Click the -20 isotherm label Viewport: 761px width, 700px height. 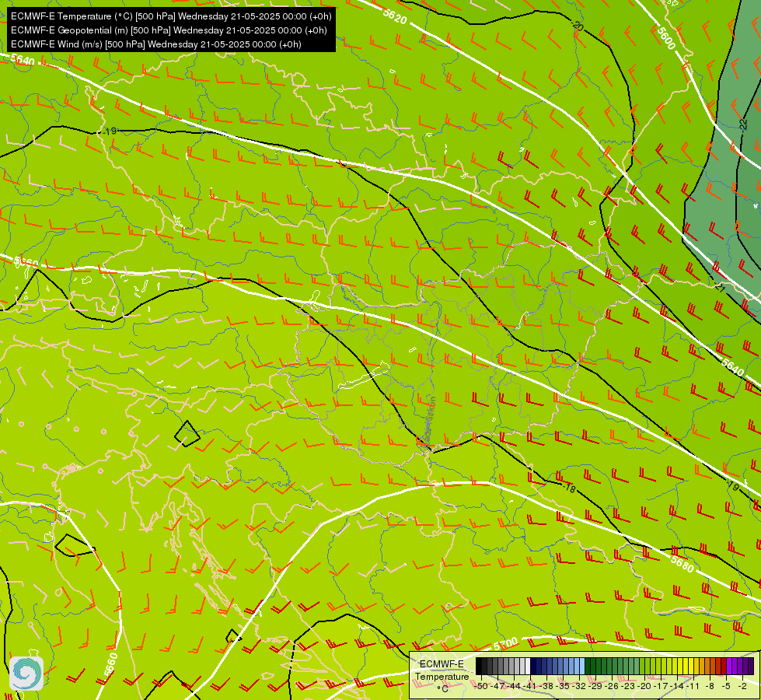click(577, 25)
